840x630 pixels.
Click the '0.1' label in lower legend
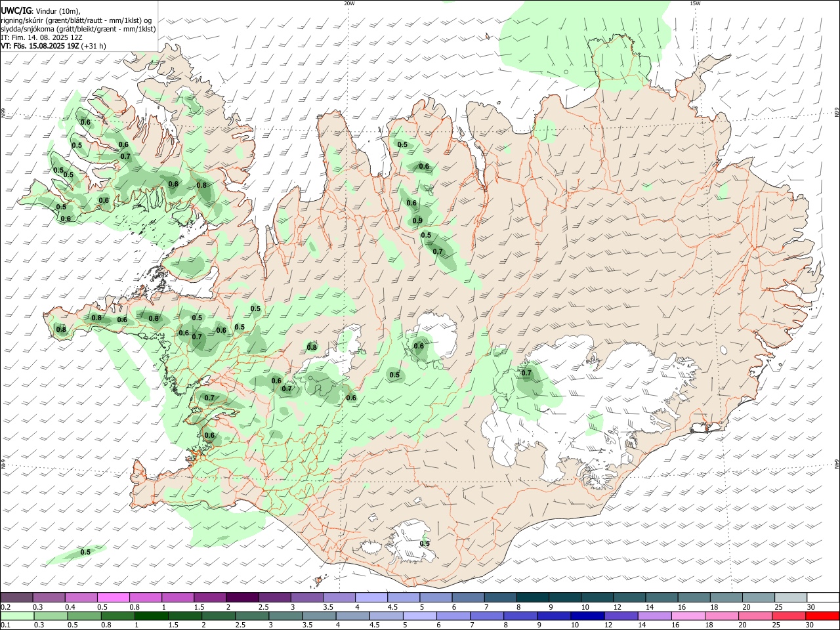point(6,625)
